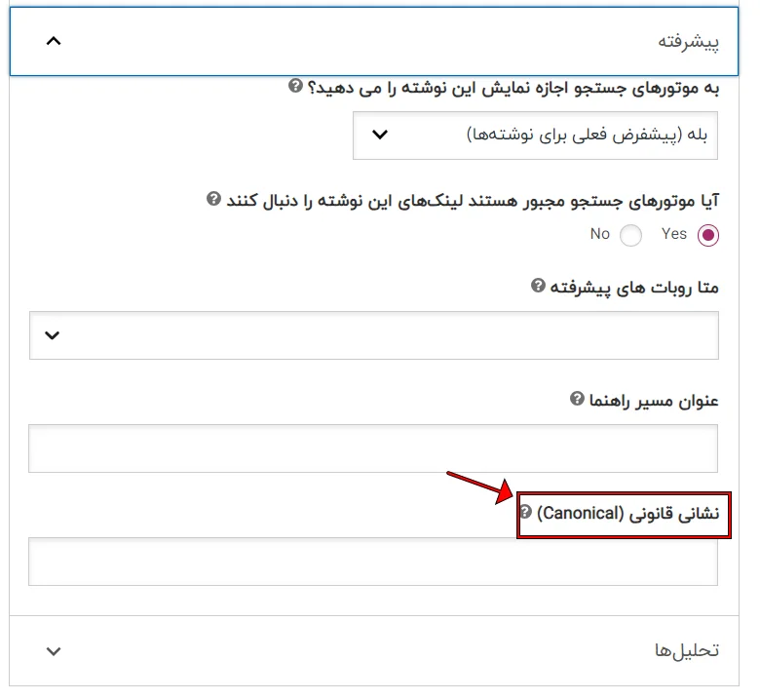Open the بله (پیشفرض فعلی برای نوشته‌ها) dropdown
The height and width of the screenshot is (700, 760).
click(535, 136)
